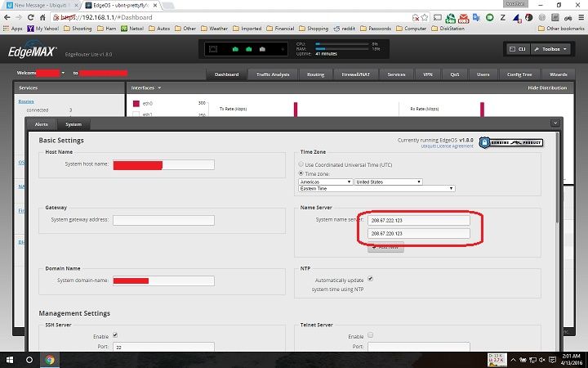Open the Ubiquiti License agreement link
Viewport: 588px width, 368px height.
point(447,146)
